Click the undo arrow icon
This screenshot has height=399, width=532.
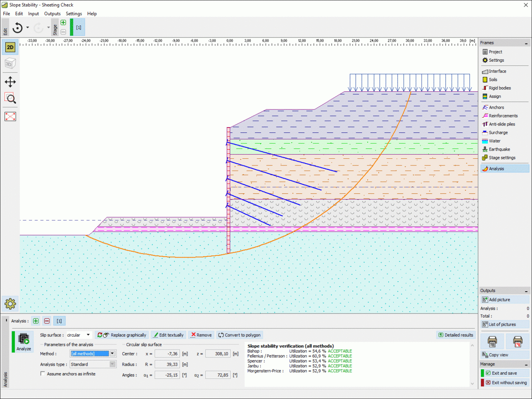pos(18,28)
